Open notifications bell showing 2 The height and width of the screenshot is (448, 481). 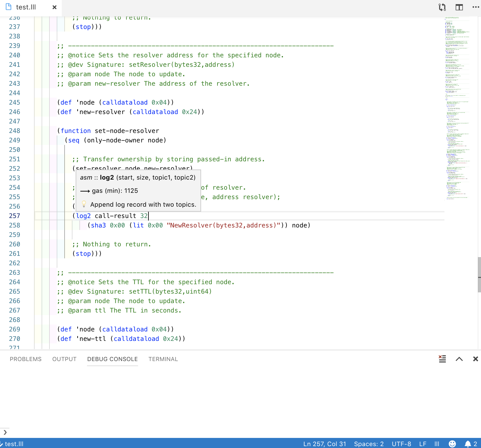tap(471, 444)
